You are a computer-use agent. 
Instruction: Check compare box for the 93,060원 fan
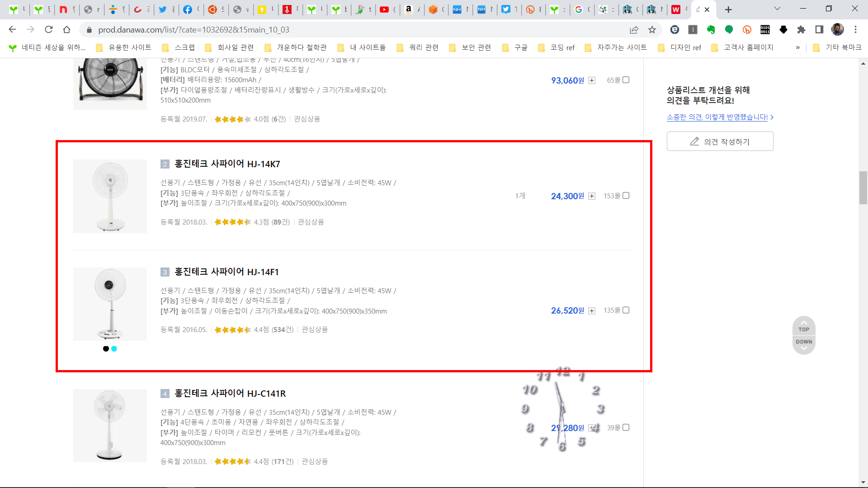(x=626, y=80)
